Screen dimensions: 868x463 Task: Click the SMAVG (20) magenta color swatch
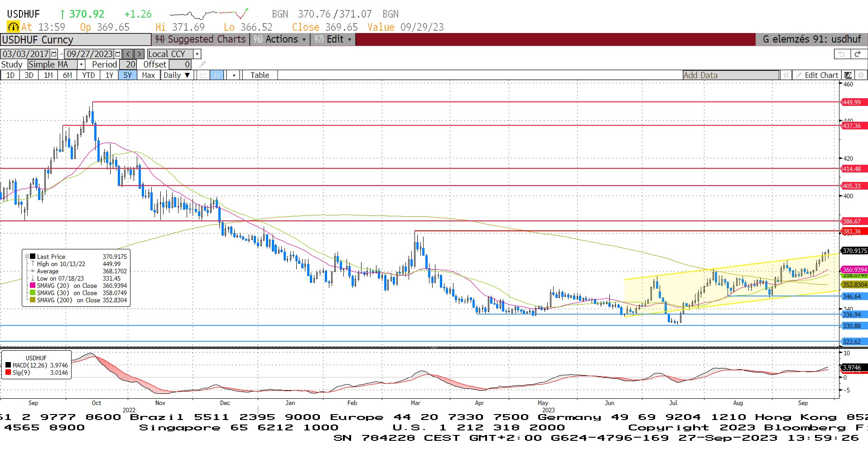coord(33,286)
